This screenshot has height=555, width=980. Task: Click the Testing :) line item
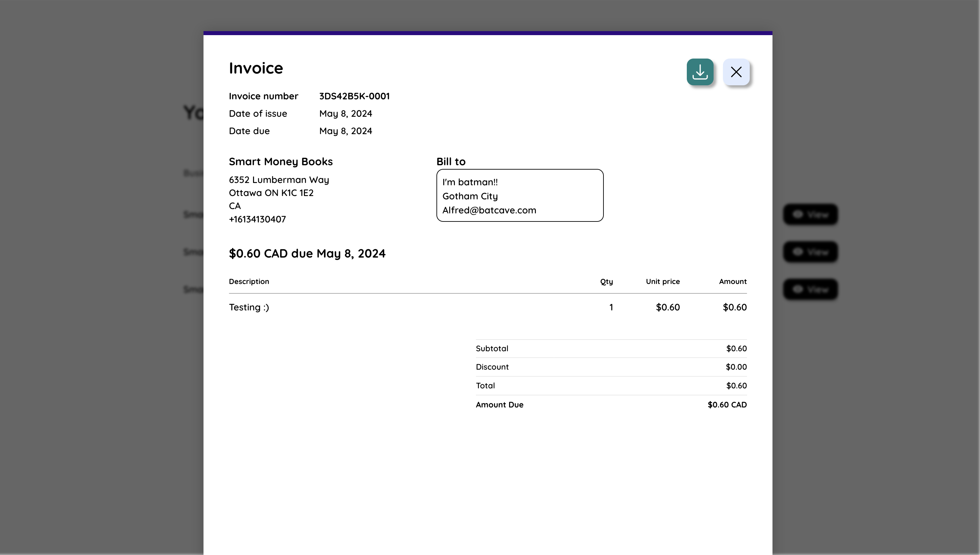(249, 307)
